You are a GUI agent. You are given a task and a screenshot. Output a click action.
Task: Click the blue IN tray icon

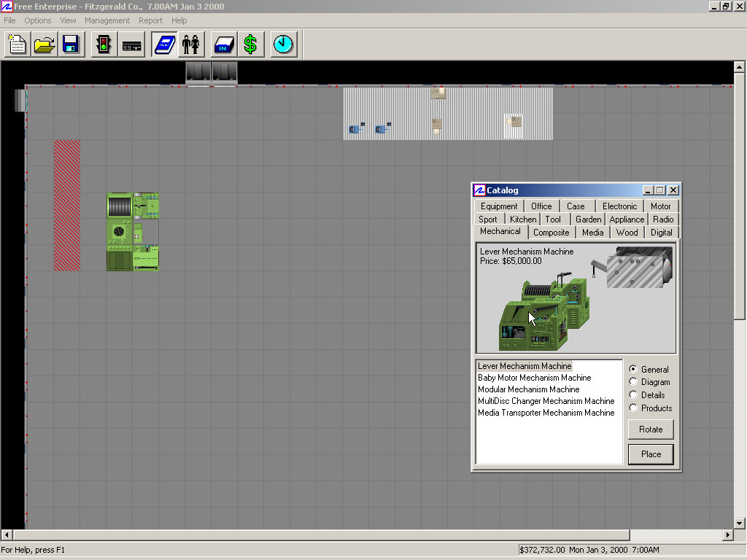pos(223,44)
